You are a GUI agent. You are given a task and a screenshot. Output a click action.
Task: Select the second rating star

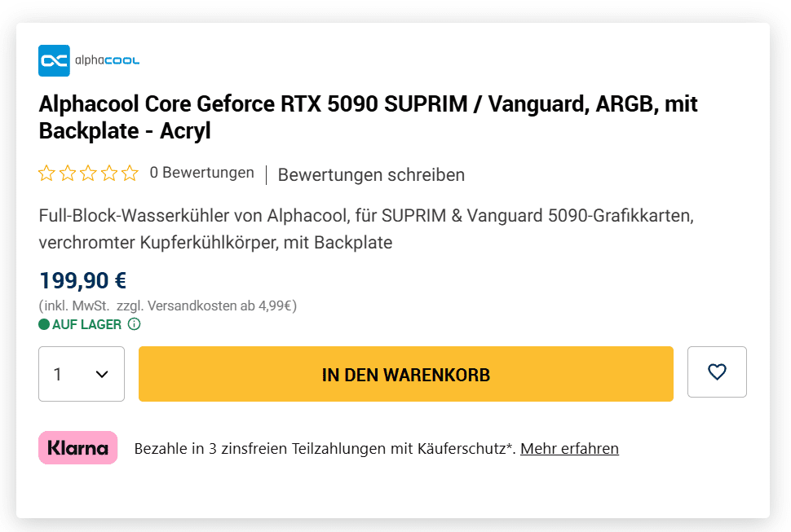[x=68, y=173]
